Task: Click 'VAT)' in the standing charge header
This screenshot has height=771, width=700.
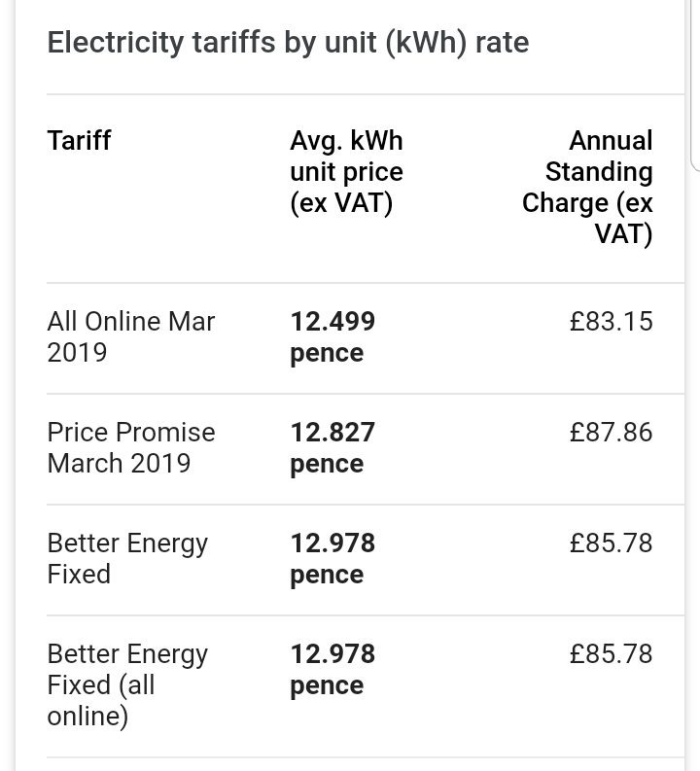Action: tap(623, 234)
